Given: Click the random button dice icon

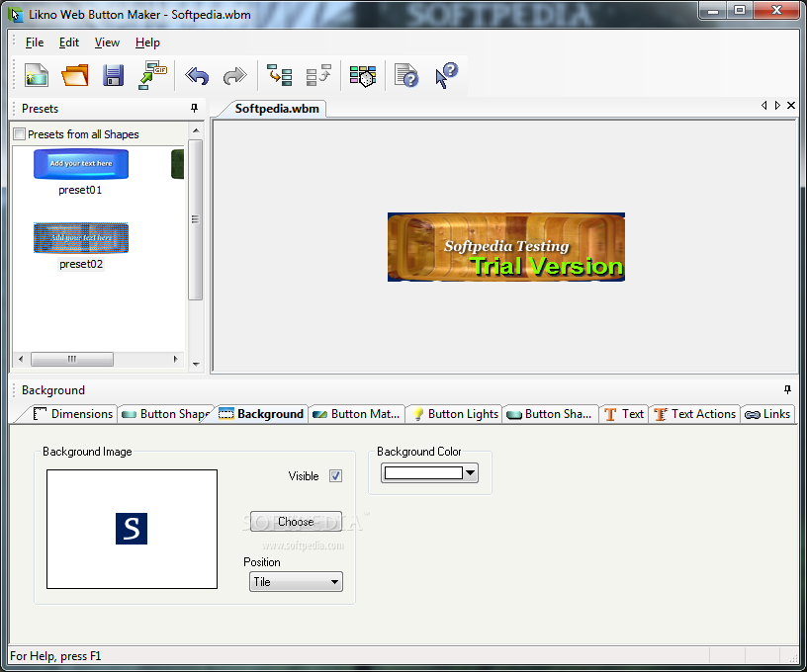Looking at the screenshot, I should pos(363,76).
